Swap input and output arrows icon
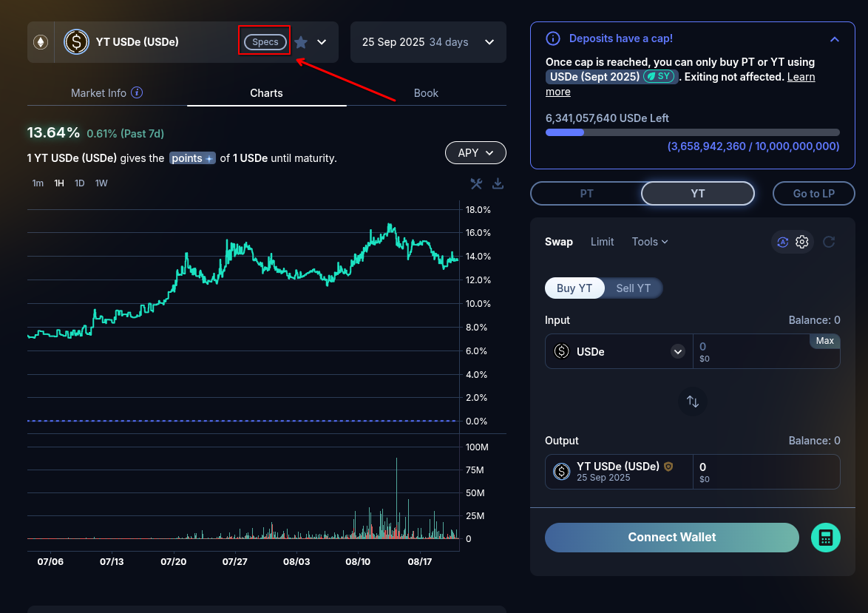This screenshot has height=613, width=868. click(x=693, y=402)
